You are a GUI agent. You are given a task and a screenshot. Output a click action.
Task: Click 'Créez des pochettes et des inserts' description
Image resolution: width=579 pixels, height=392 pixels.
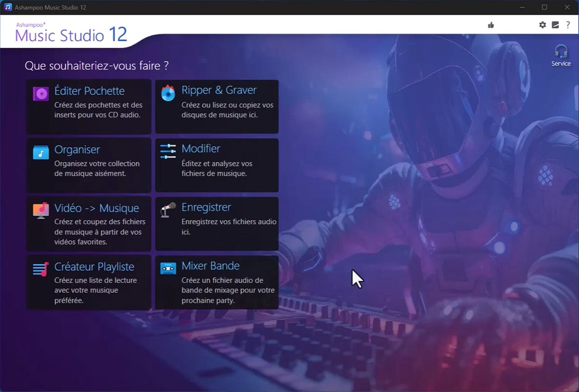98,110
